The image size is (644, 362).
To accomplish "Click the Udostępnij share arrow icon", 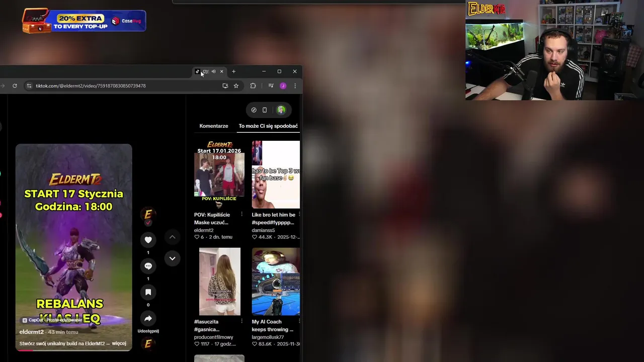I will (x=148, y=318).
